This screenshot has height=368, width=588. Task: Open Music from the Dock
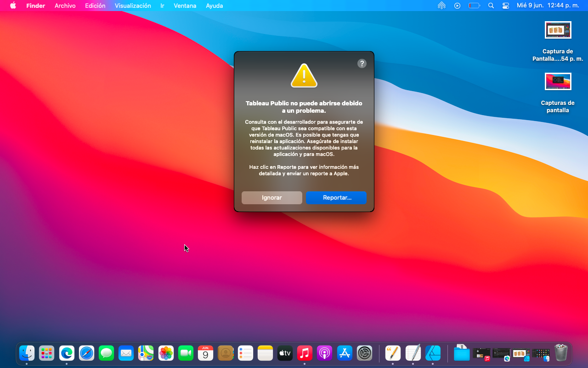coord(305,353)
